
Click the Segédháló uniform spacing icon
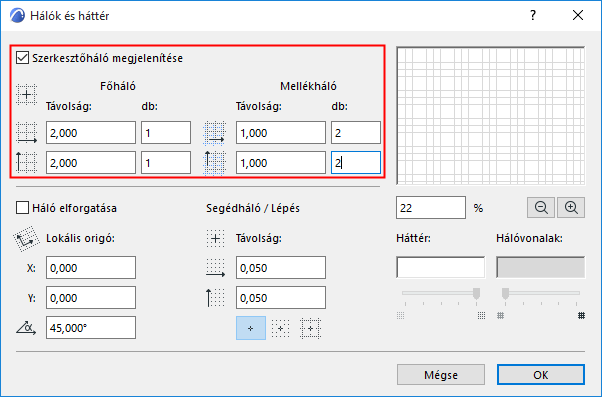(x=215, y=238)
